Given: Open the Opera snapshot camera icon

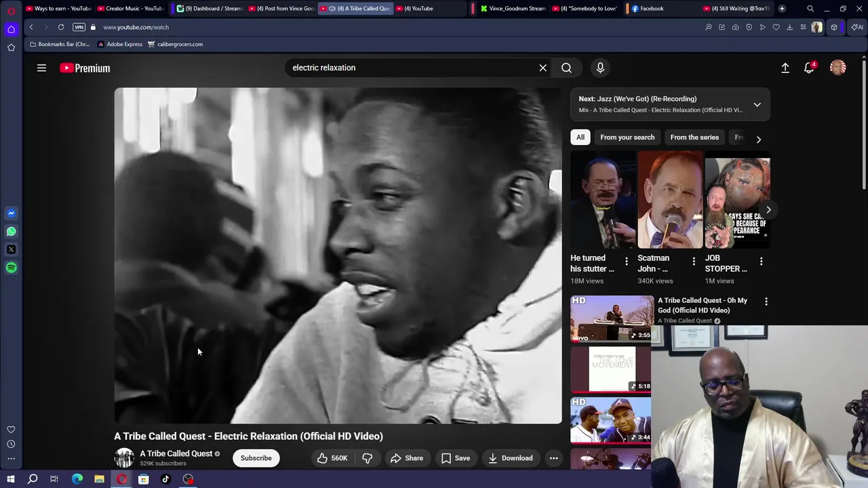Looking at the screenshot, I should (735, 27).
